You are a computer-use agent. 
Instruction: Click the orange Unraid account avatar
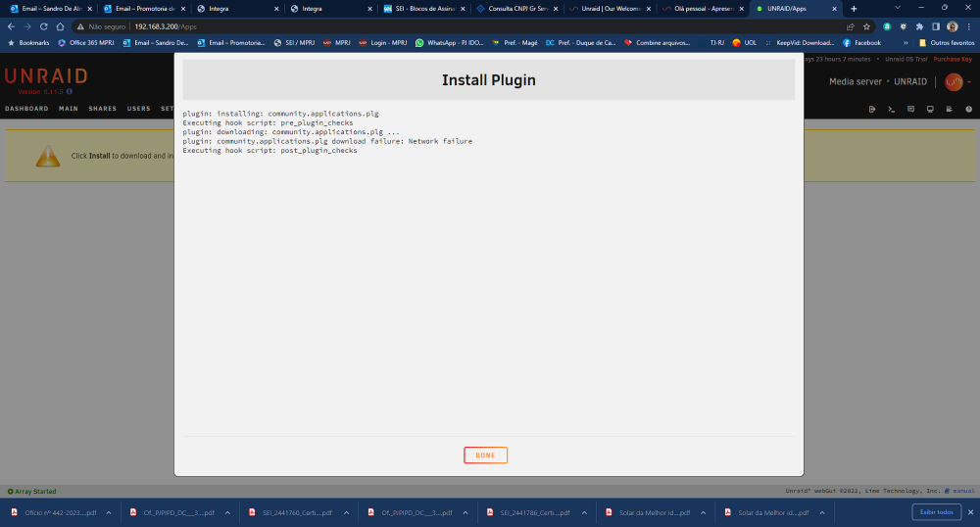[x=954, y=82]
